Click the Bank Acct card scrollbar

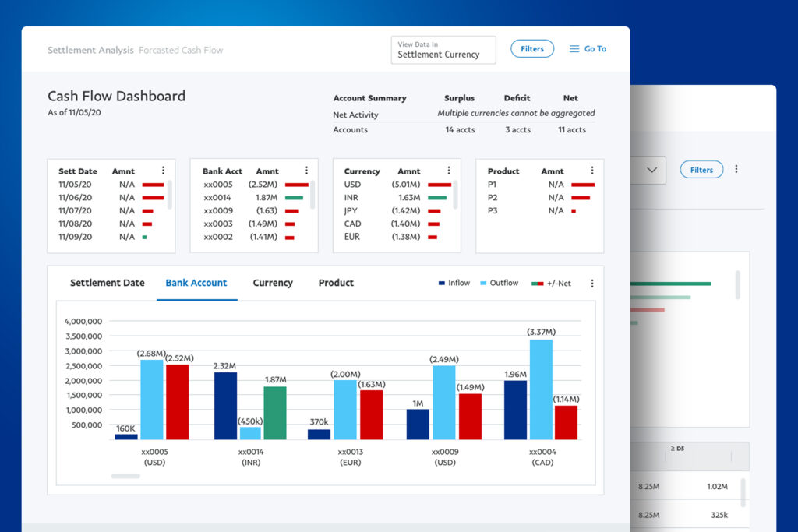pyautogui.click(x=312, y=194)
